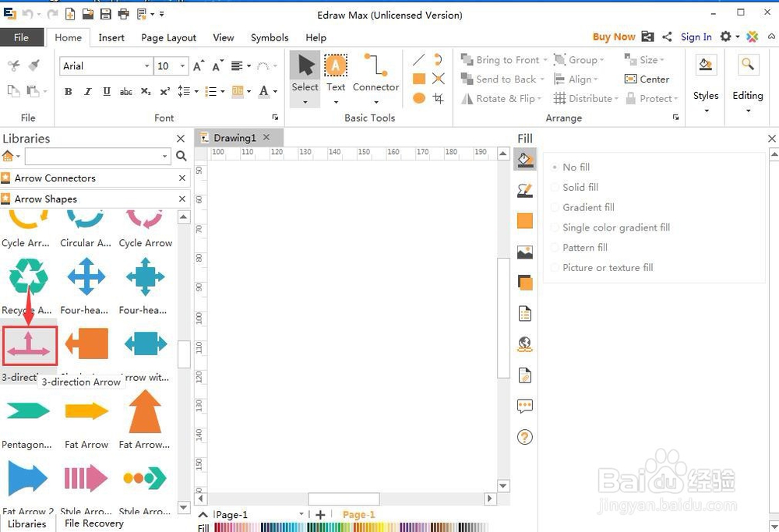Screen dimensions: 779x532
Task: Toggle italic formatting
Action: (x=87, y=91)
